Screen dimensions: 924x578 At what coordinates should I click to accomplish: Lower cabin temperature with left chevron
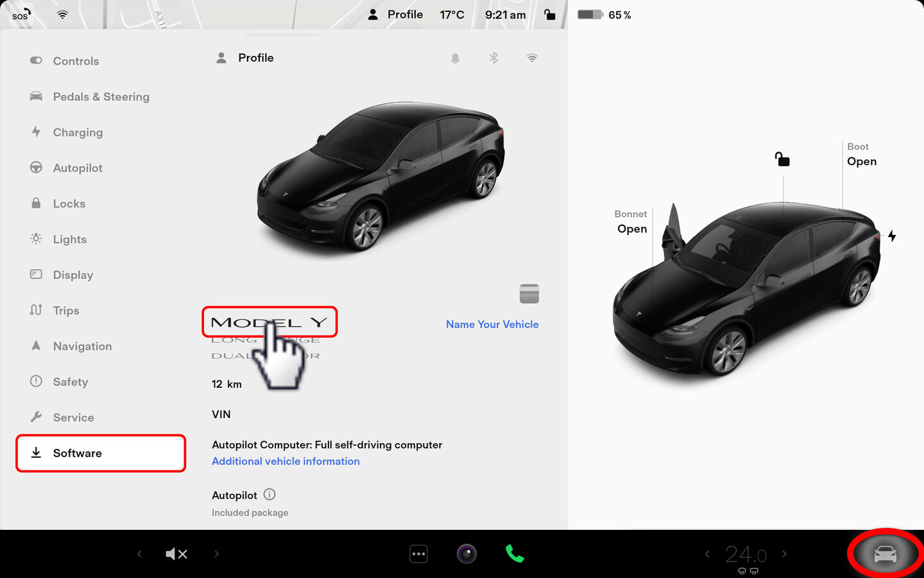(707, 554)
